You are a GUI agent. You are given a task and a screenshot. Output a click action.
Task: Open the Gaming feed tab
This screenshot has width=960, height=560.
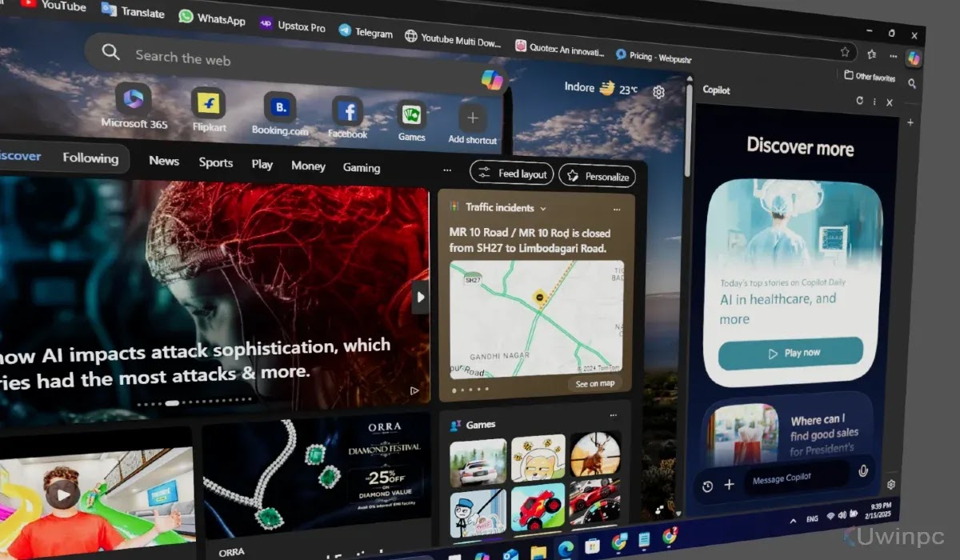point(362,167)
